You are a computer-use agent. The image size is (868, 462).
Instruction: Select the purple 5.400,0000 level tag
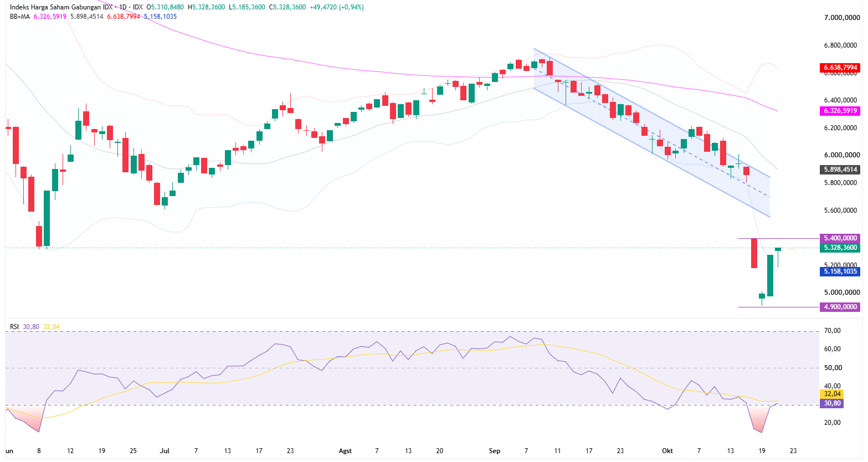[x=840, y=238]
